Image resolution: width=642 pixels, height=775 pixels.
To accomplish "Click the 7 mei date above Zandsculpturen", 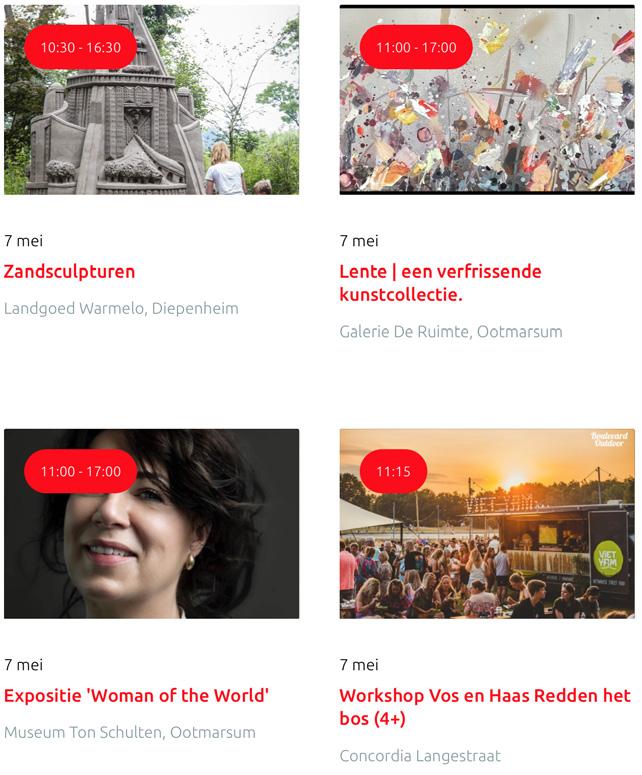I will click(x=23, y=241).
